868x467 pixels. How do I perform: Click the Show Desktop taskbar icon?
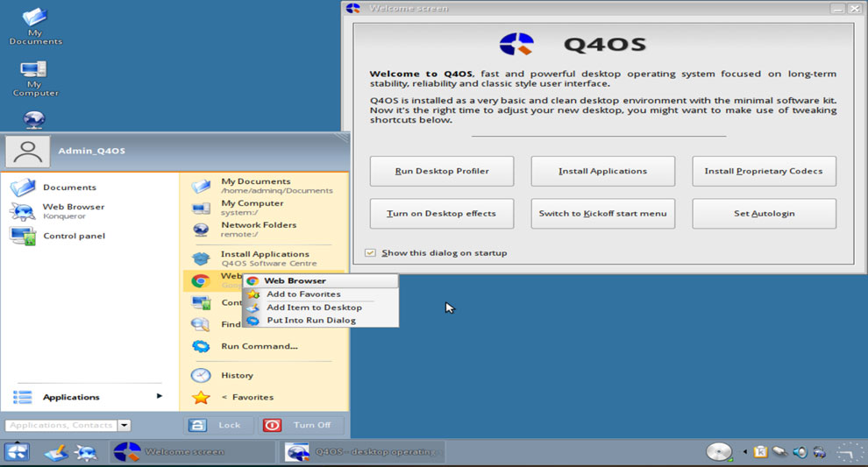click(56, 452)
